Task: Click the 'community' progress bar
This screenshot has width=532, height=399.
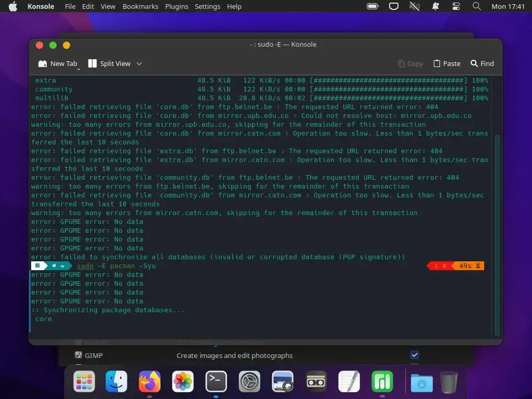Action: coord(389,89)
